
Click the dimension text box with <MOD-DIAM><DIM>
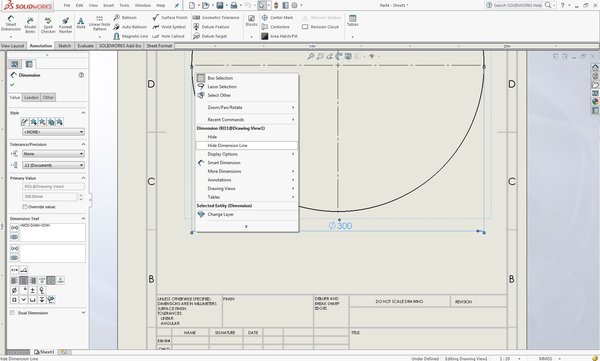click(x=52, y=232)
